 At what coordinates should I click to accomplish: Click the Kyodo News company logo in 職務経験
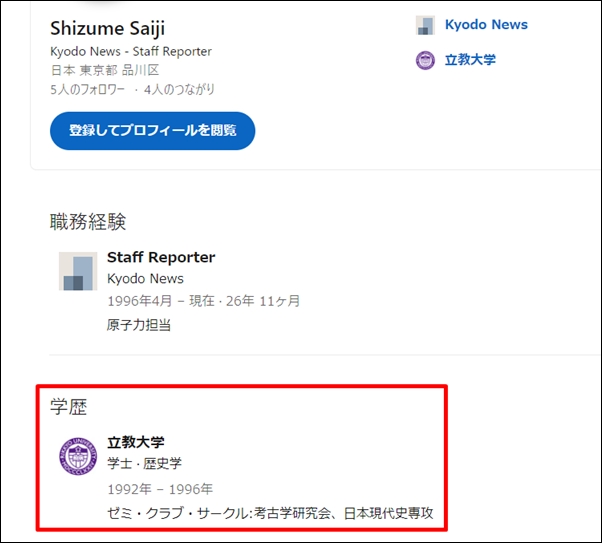click(x=78, y=271)
